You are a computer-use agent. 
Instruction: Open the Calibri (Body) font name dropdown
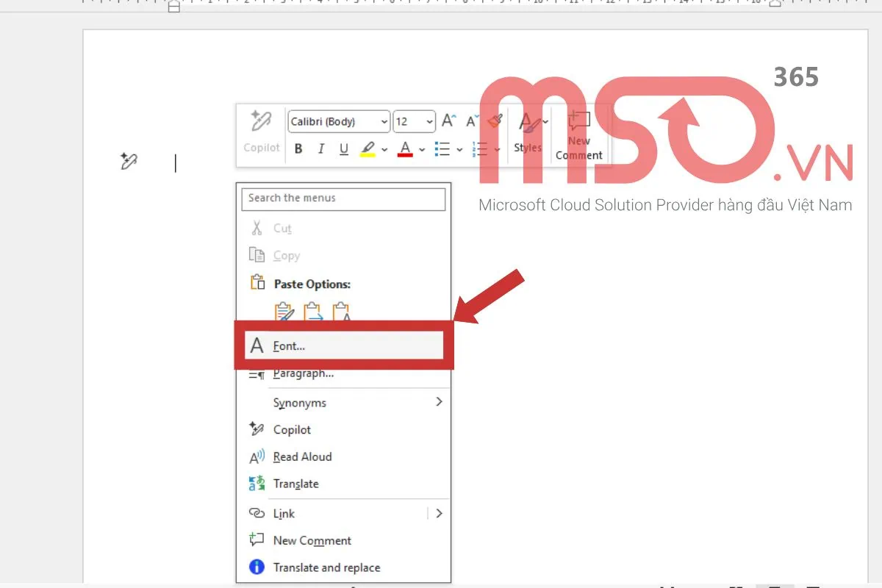(x=339, y=122)
